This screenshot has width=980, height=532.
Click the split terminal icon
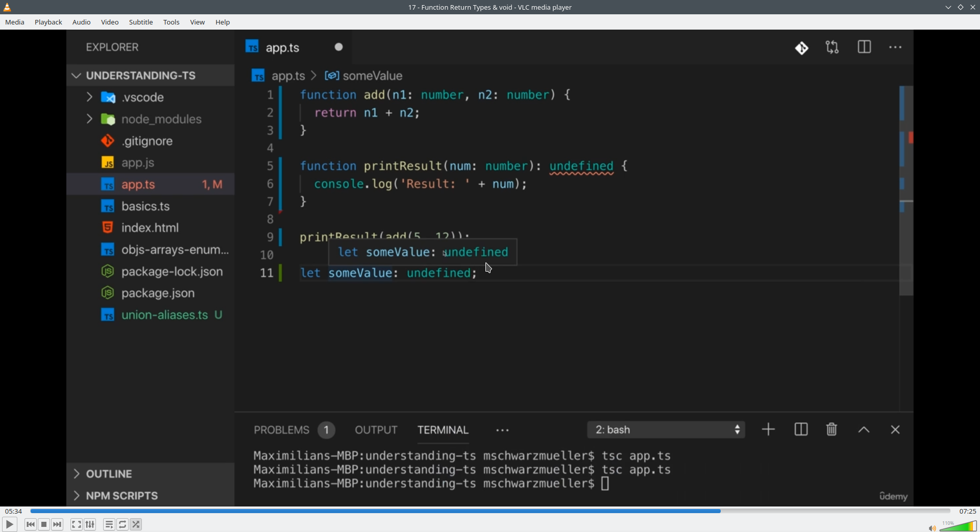[801, 429]
